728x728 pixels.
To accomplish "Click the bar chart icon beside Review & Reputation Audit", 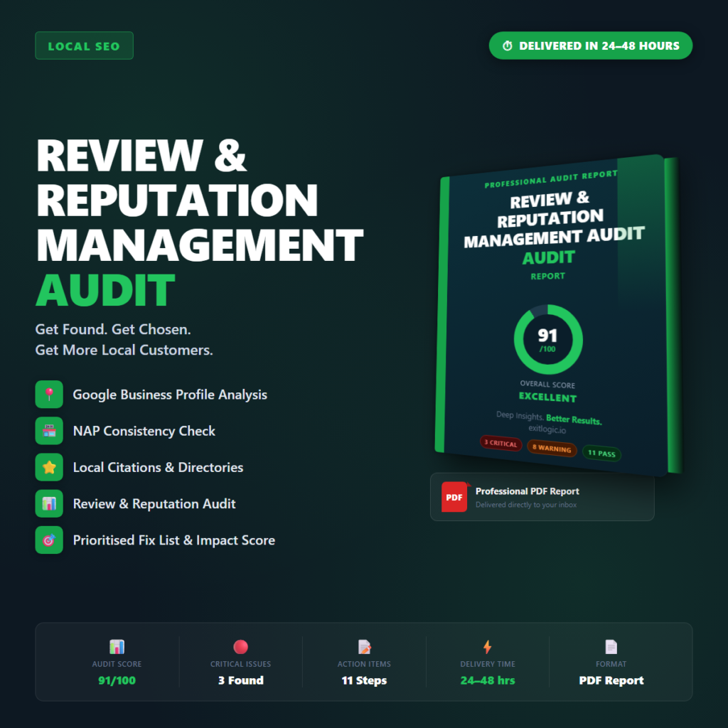I will (x=49, y=503).
